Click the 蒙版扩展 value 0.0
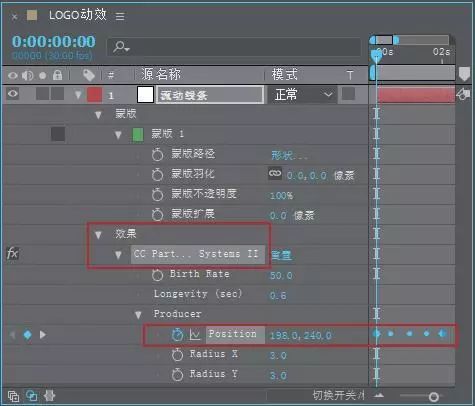Screen dimensions: 475x406 pyautogui.click(x=278, y=216)
